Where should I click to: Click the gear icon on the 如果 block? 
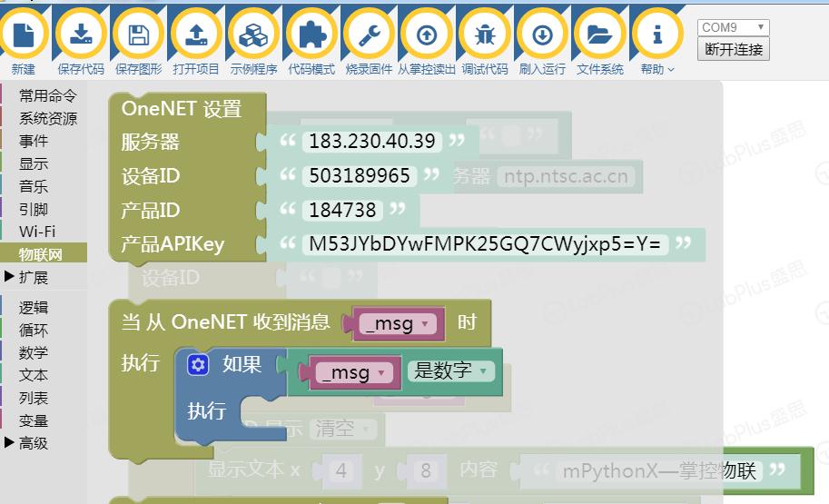tap(198, 365)
